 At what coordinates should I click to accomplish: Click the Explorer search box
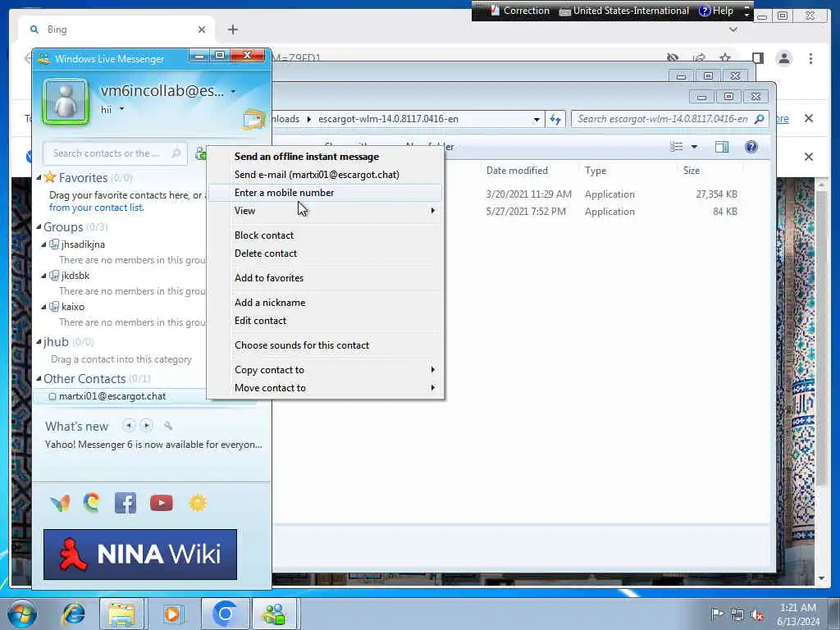(x=670, y=119)
